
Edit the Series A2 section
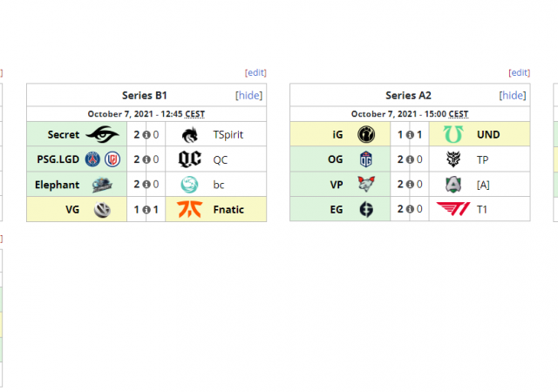click(519, 72)
